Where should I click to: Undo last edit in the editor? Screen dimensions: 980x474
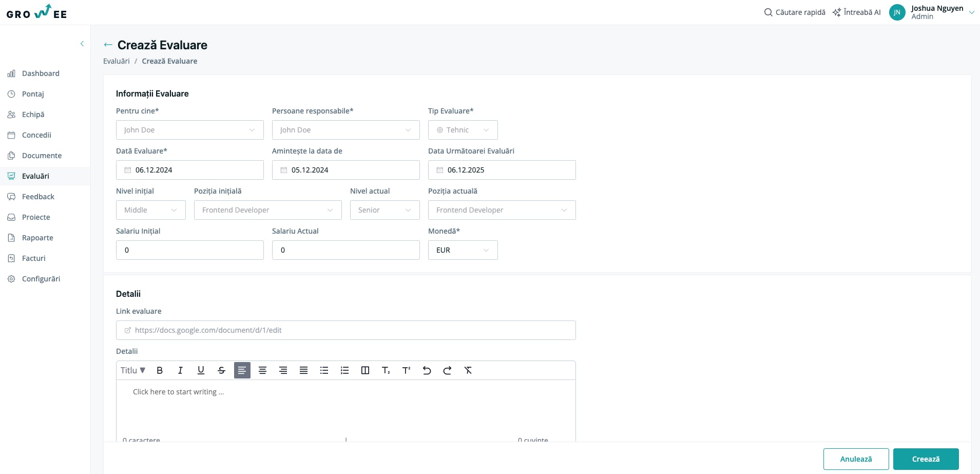tap(427, 370)
